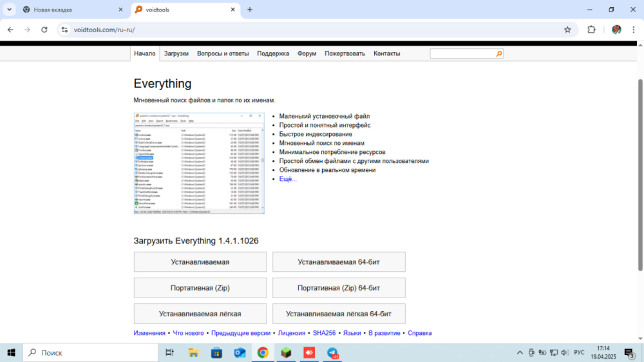Click the Everything screenshot thumbnail
The height and width of the screenshot is (362, 644).
(199, 163)
